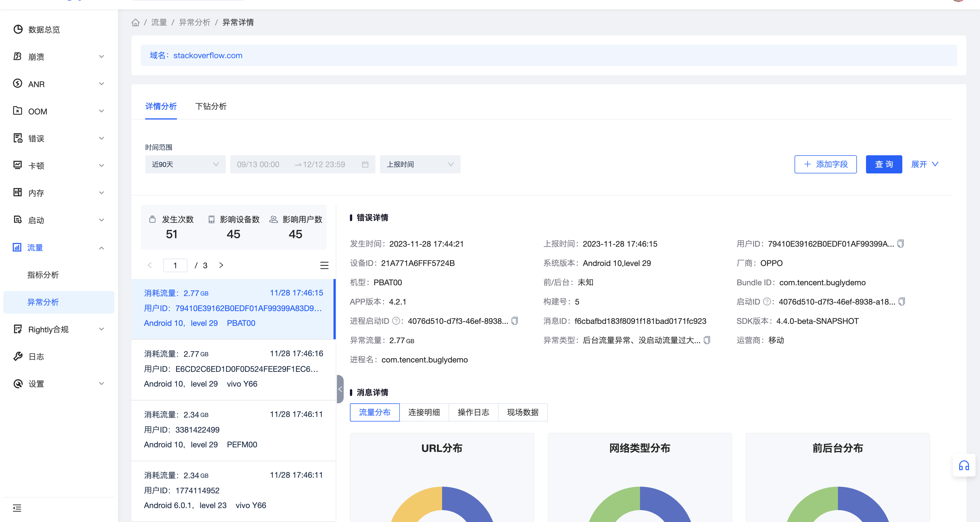The width and height of the screenshot is (980, 522).
Task: Open the 近90天 time range dropdown
Action: (185, 164)
